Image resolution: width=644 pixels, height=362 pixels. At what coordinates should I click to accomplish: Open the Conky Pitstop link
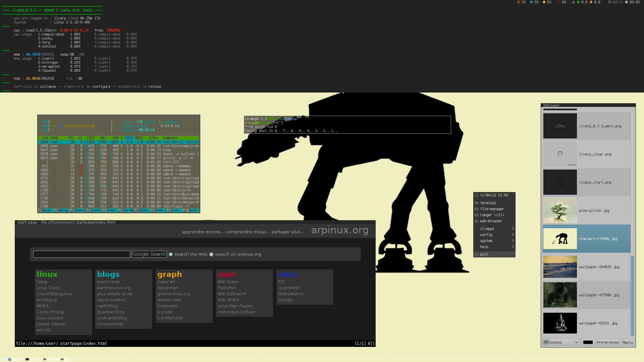pyautogui.click(x=51, y=312)
